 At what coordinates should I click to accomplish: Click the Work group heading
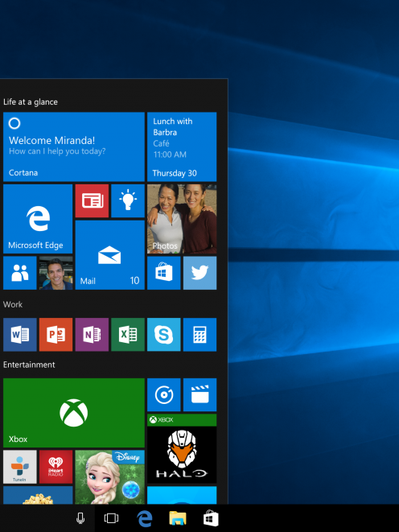(x=13, y=304)
